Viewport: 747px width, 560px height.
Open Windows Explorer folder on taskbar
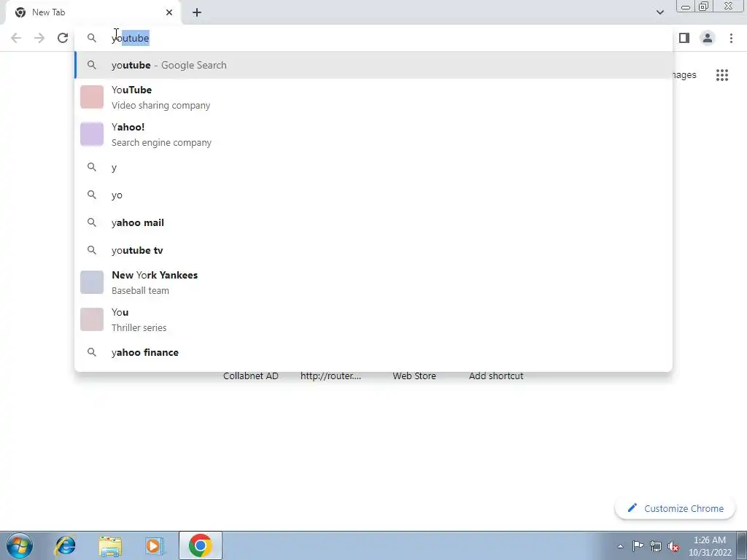(110, 545)
